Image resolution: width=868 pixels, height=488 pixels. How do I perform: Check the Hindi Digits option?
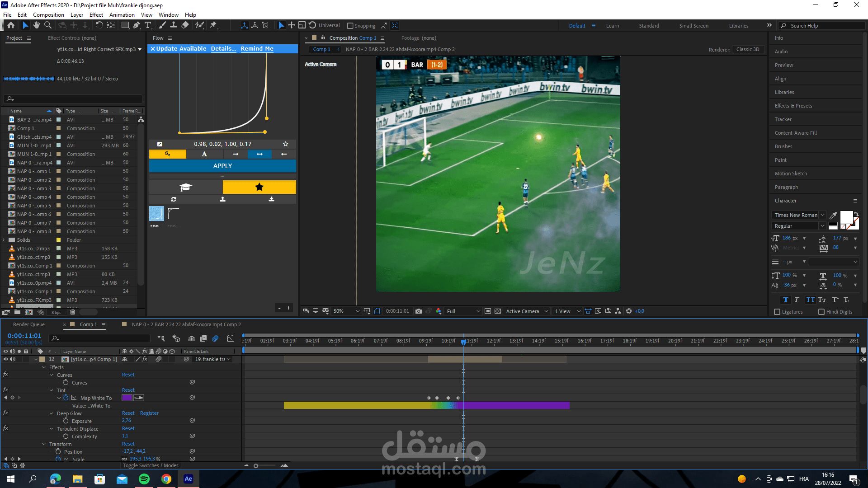click(x=821, y=312)
